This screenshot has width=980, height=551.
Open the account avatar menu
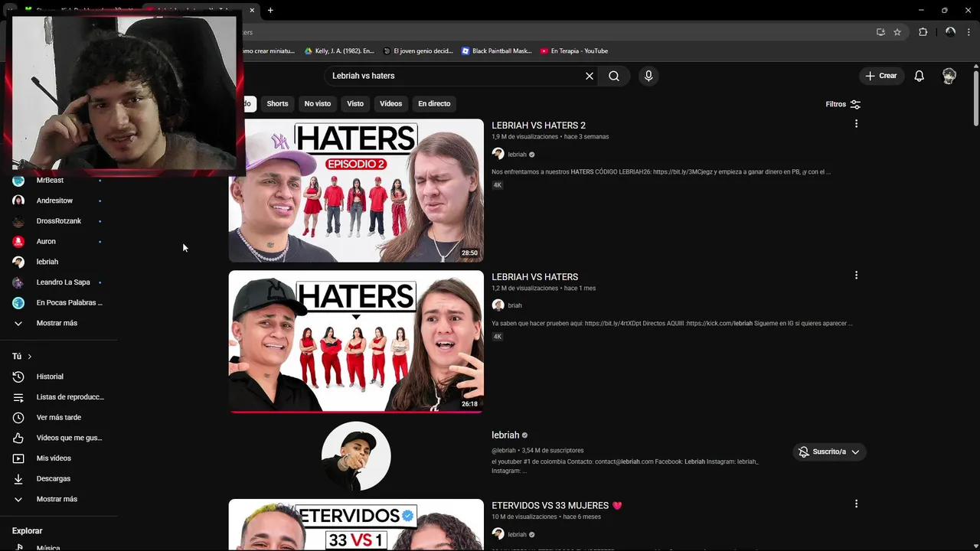[x=949, y=76]
